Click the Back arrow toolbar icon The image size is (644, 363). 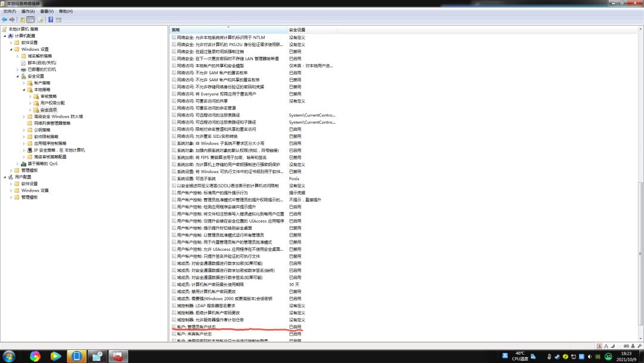click(x=5, y=19)
